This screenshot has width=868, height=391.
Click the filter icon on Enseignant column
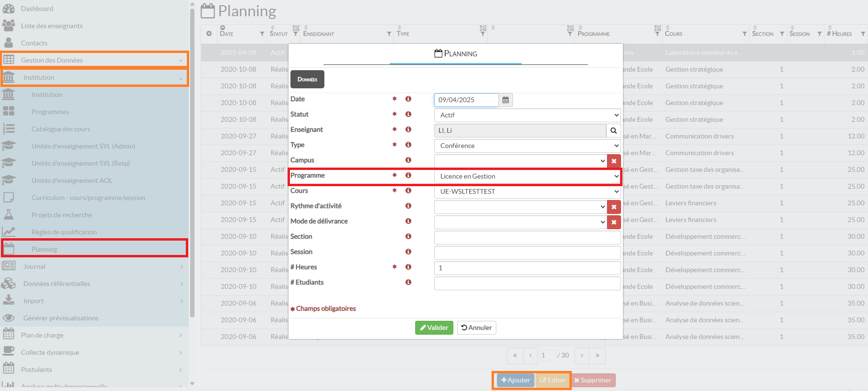(x=389, y=34)
